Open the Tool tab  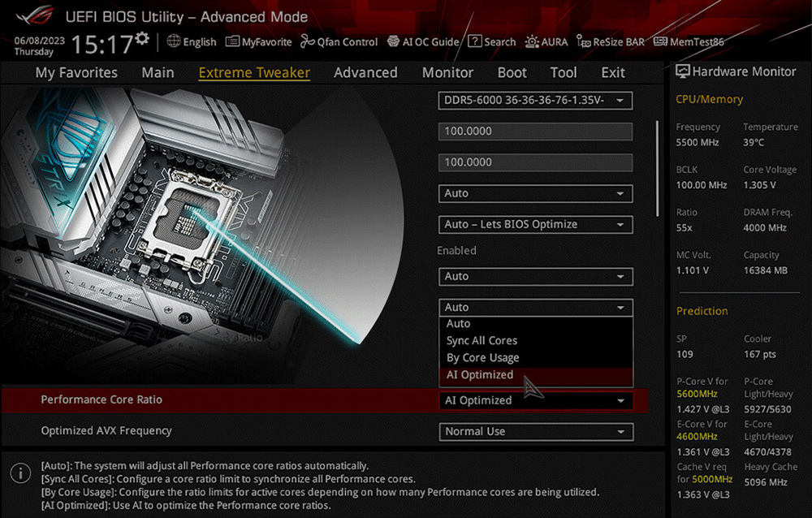564,72
